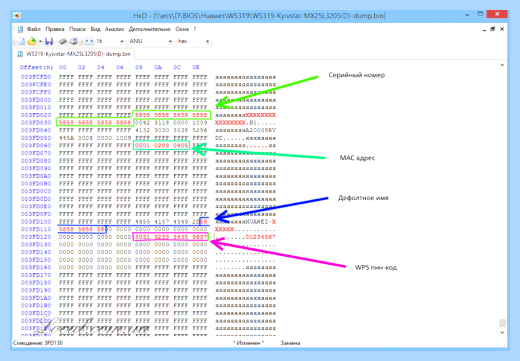Click decoded text HUAWEI-X in ASCII column
The height and width of the screenshot is (361, 520).
coord(261,222)
